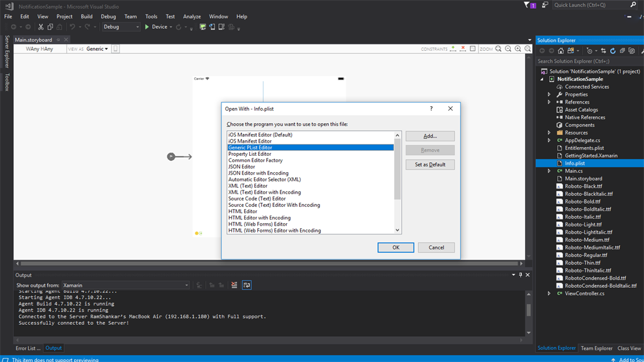Select JSON Editor in the program list

tap(310, 167)
